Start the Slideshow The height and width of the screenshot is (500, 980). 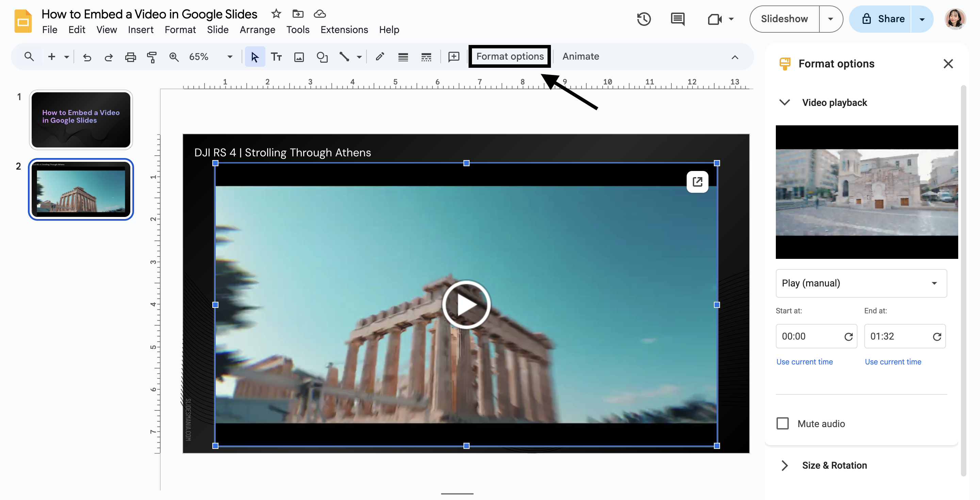[784, 19]
